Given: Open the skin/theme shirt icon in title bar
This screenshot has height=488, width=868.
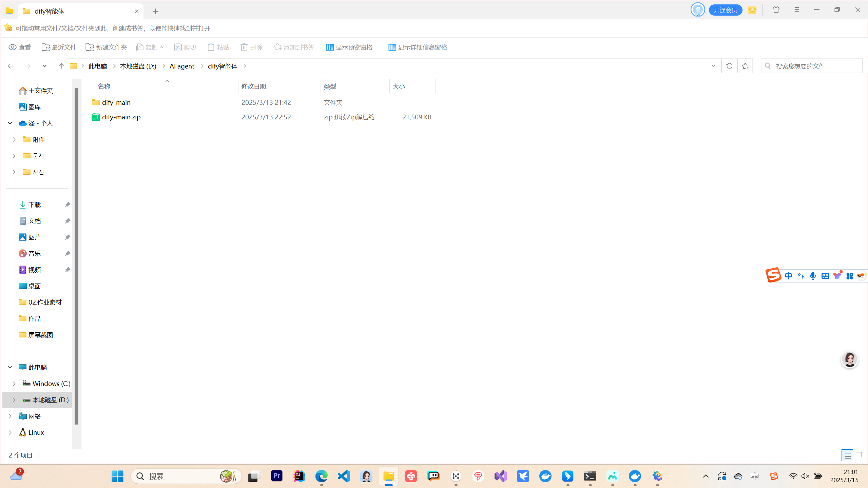Looking at the screenshot, I should (776, 10).
